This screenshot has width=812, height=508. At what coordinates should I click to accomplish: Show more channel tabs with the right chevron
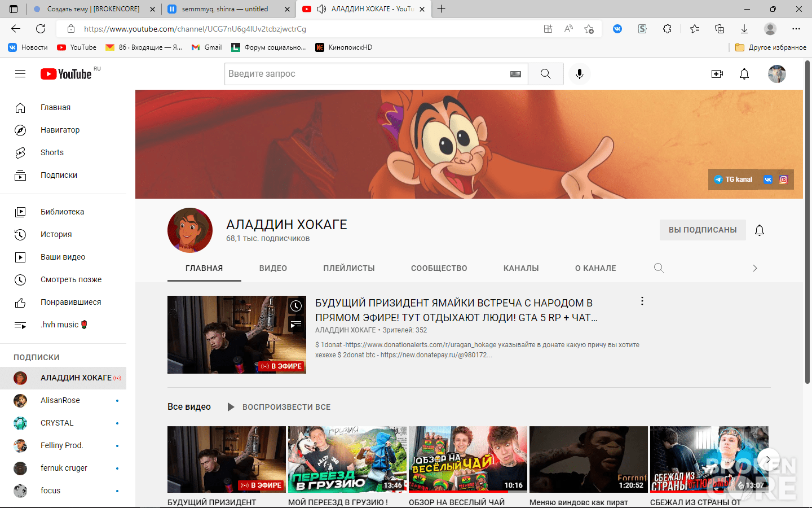click(755, 268)
